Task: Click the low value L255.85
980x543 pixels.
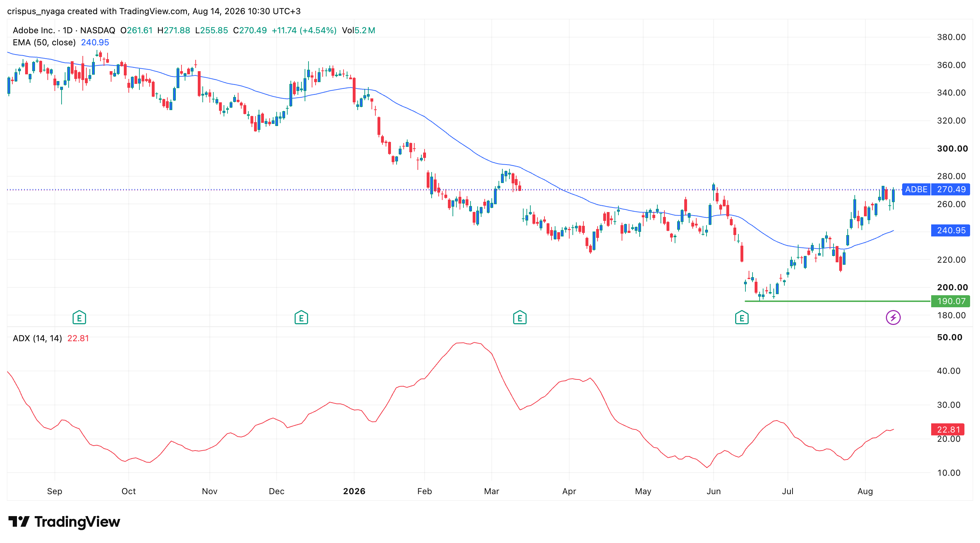Action: click(212, 30)
